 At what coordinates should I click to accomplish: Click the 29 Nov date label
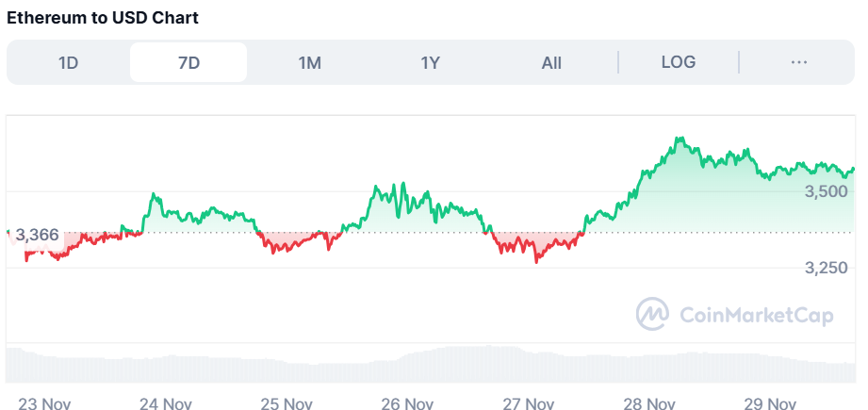pos(771,403)
